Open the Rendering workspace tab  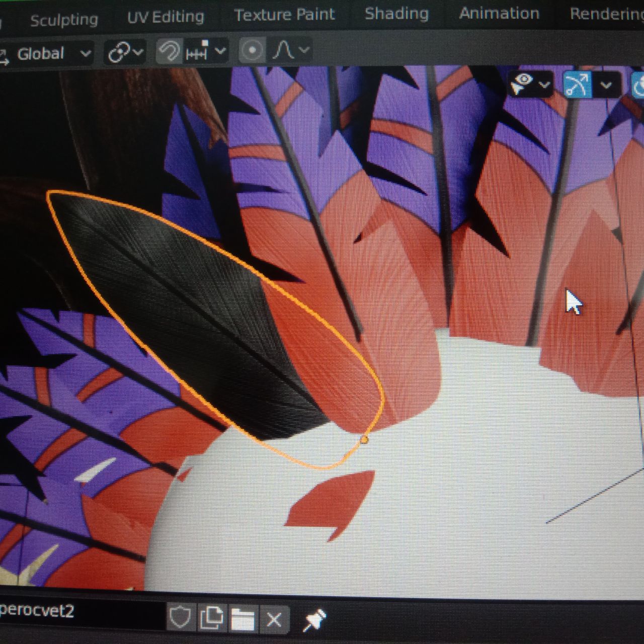(x=606, y=14)
